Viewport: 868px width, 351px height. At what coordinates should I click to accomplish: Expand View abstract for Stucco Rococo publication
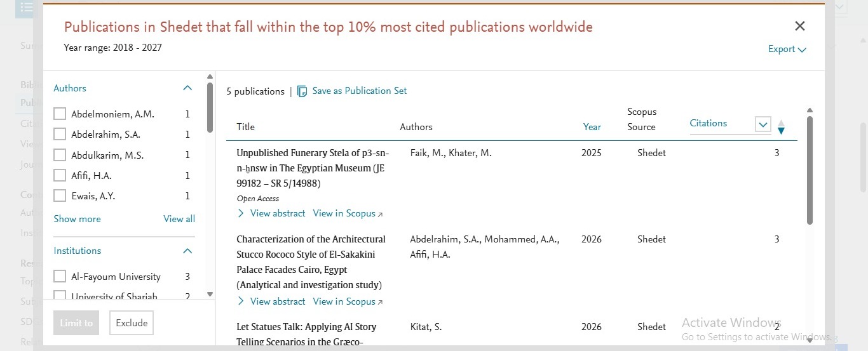[271, 301]
